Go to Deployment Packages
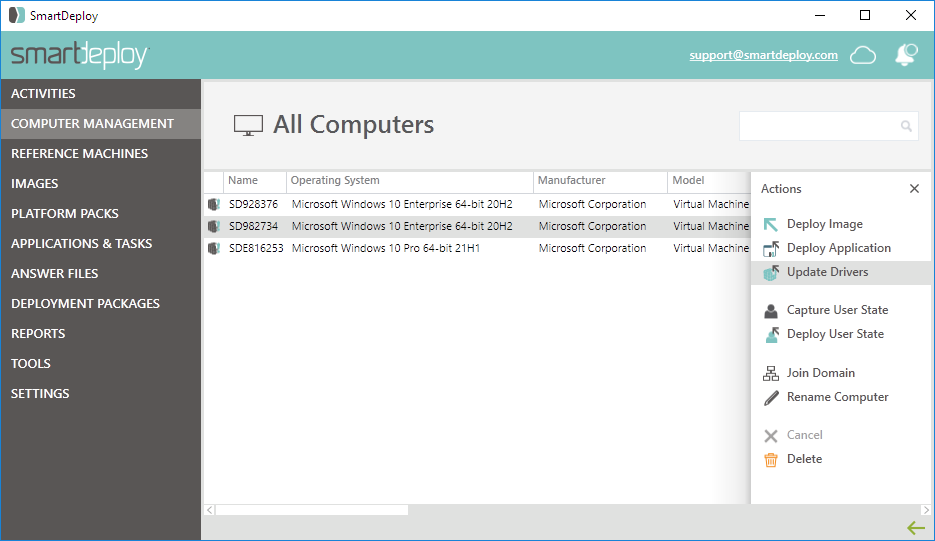The image size is (935, 541). (x=100, y=304)
